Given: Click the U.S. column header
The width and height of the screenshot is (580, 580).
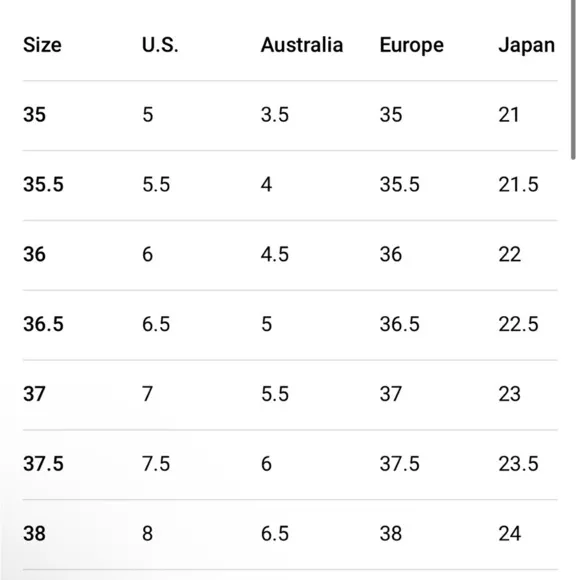Looking at the screenshot, I should point(160,45).
